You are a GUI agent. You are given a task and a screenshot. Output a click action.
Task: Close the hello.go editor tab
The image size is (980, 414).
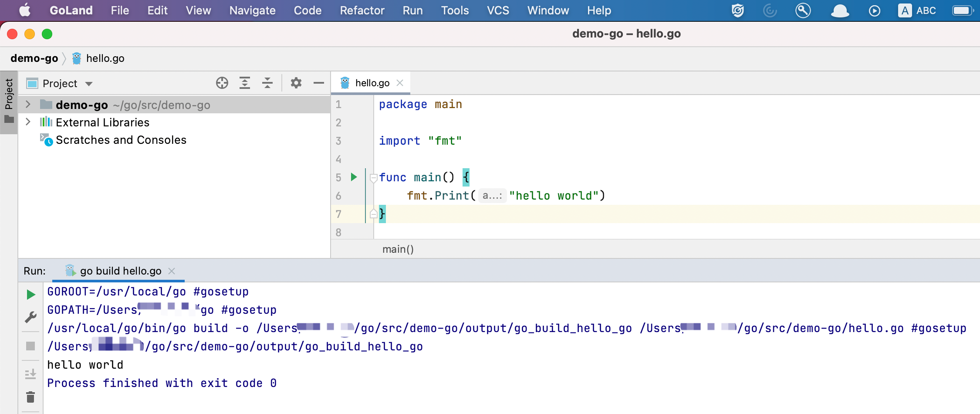[400, 83]
